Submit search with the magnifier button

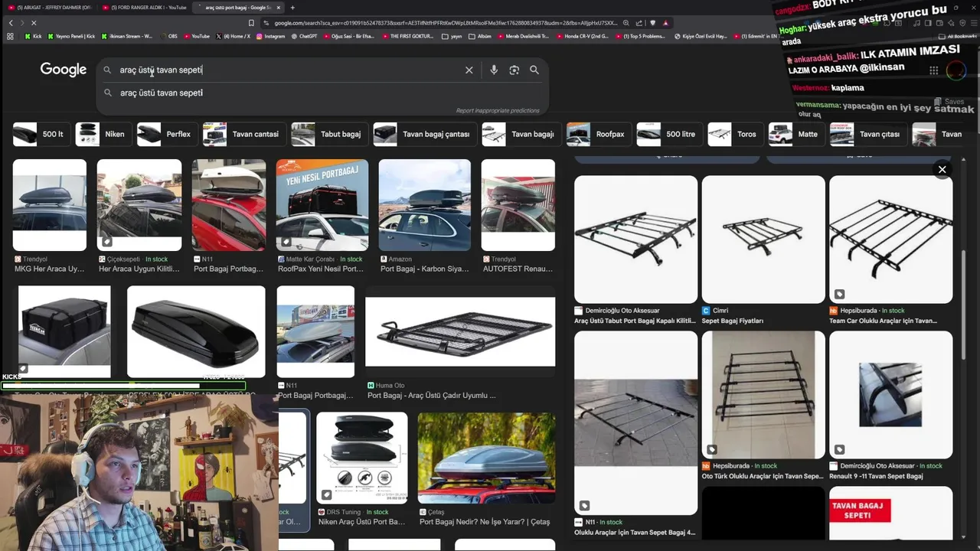point(534,70)
